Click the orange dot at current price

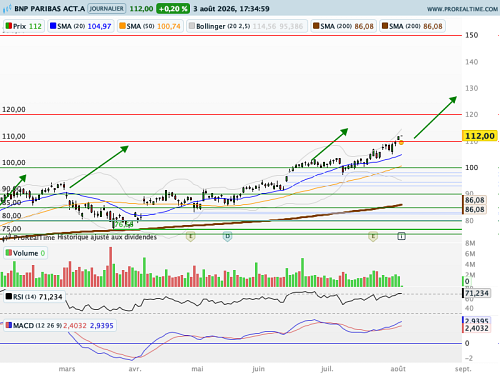(x=401, y=142)
